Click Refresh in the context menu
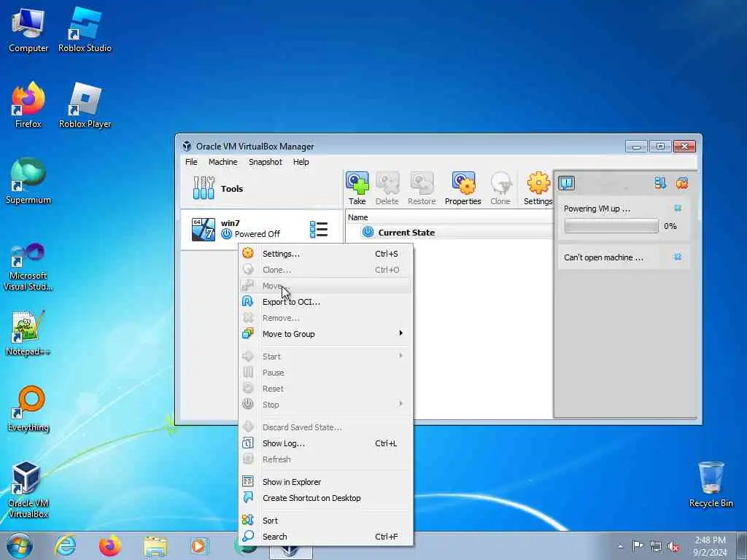 pos(325,459)
